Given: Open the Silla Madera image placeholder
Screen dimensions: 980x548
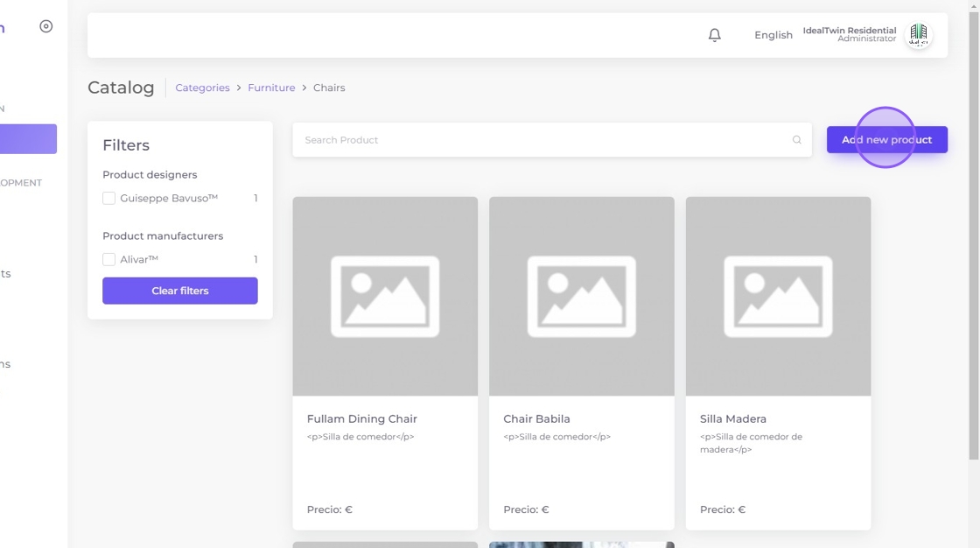Looking at the screenshot, I should click(x=778, y=296).
